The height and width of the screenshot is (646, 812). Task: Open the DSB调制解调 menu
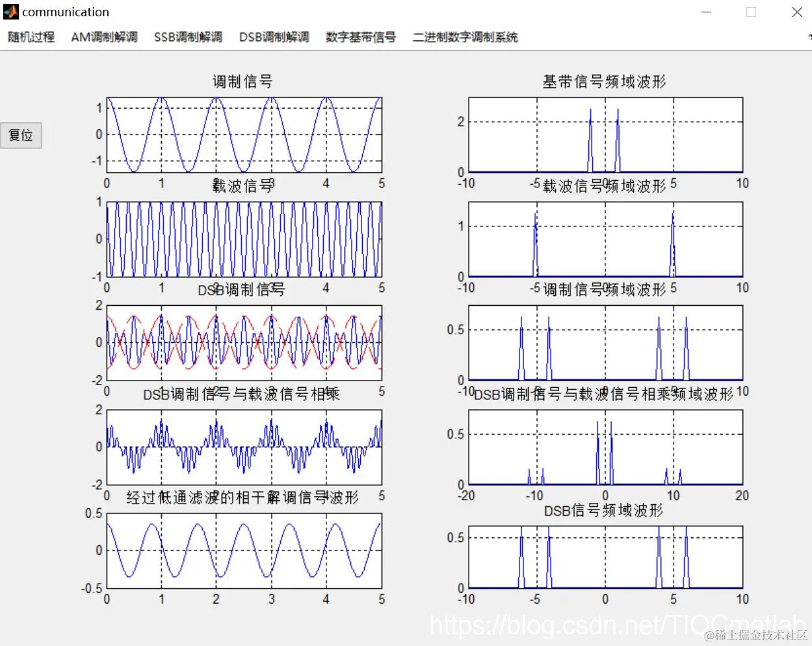coord(274,37)
